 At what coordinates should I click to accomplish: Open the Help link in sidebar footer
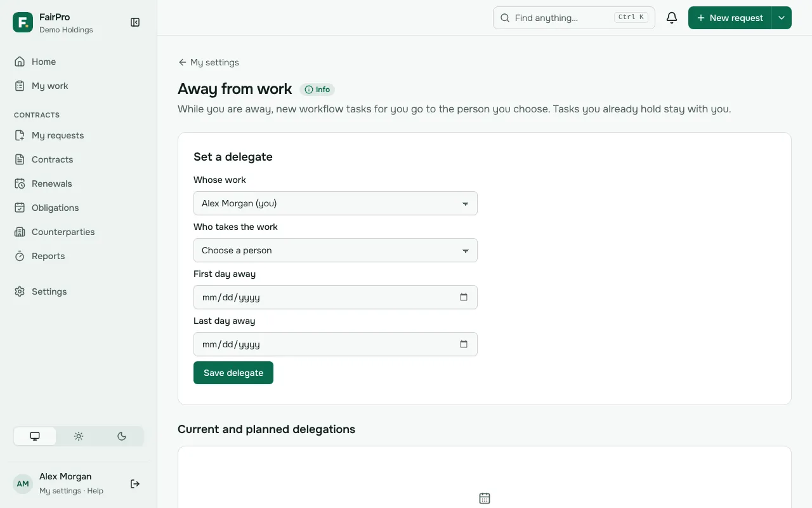(x=95, y=491)
